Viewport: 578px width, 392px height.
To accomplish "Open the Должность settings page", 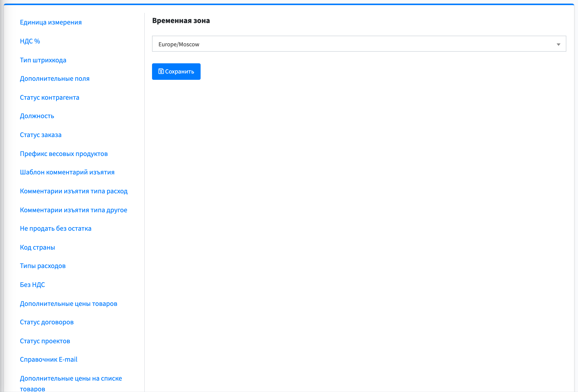I will pyautogui.click(x=37, y=116).
